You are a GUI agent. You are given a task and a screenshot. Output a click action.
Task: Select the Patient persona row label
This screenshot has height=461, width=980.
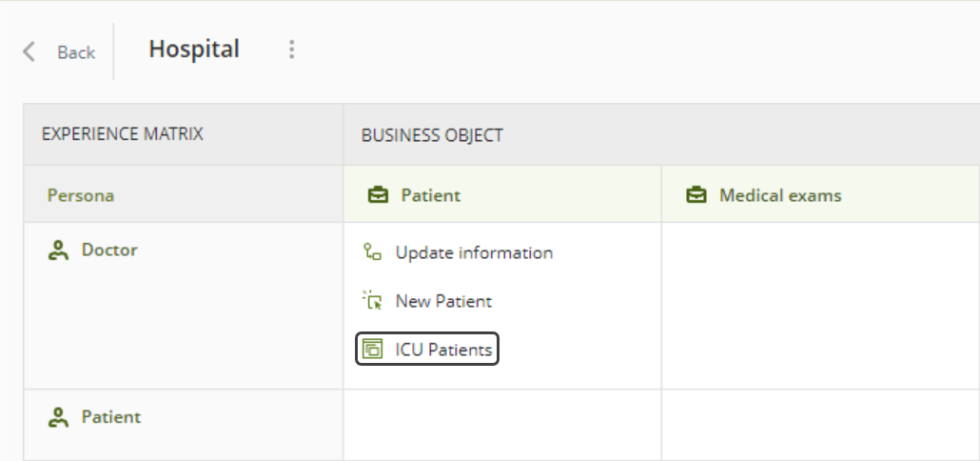(111, 416)
